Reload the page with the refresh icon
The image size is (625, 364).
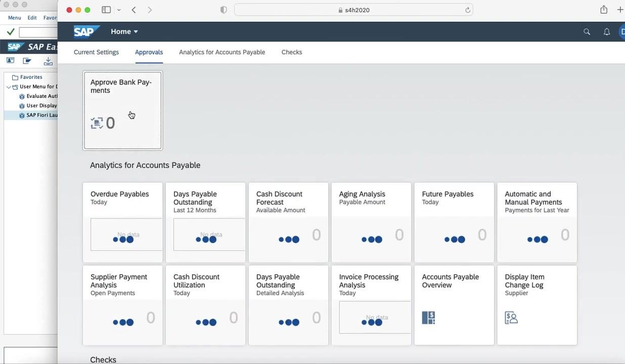click(468, 10)
